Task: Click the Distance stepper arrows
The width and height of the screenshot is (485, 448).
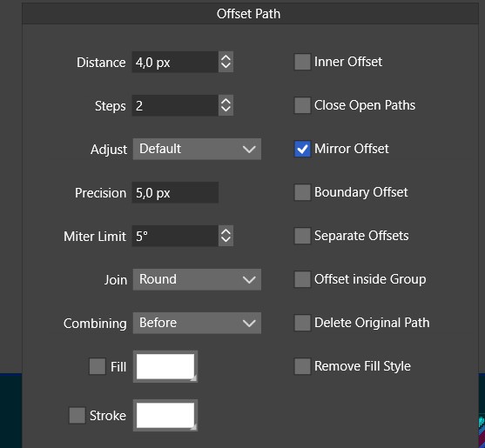Action: click(226, 62)
